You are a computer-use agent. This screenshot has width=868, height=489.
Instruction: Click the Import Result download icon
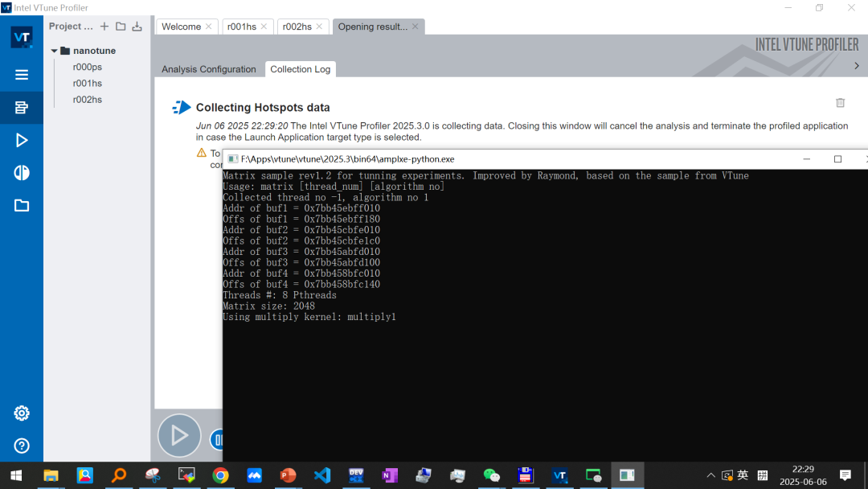pyautogui.click(x=137, y=26)
